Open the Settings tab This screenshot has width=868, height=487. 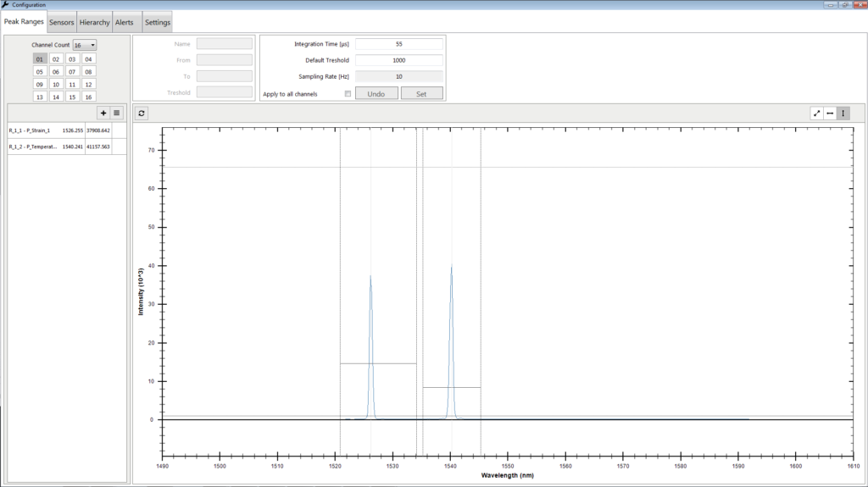[158, 22]
